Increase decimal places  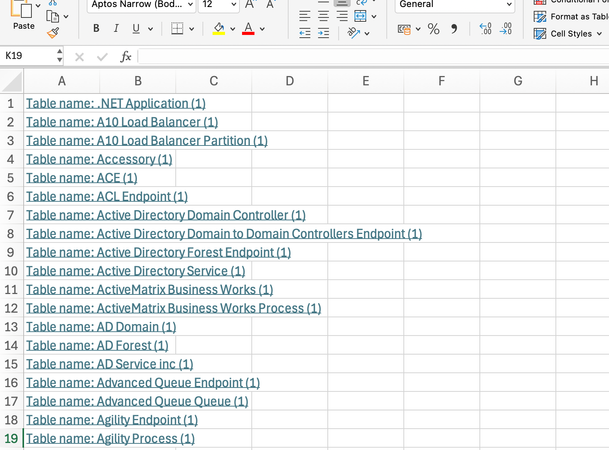(x=485, y=29)
